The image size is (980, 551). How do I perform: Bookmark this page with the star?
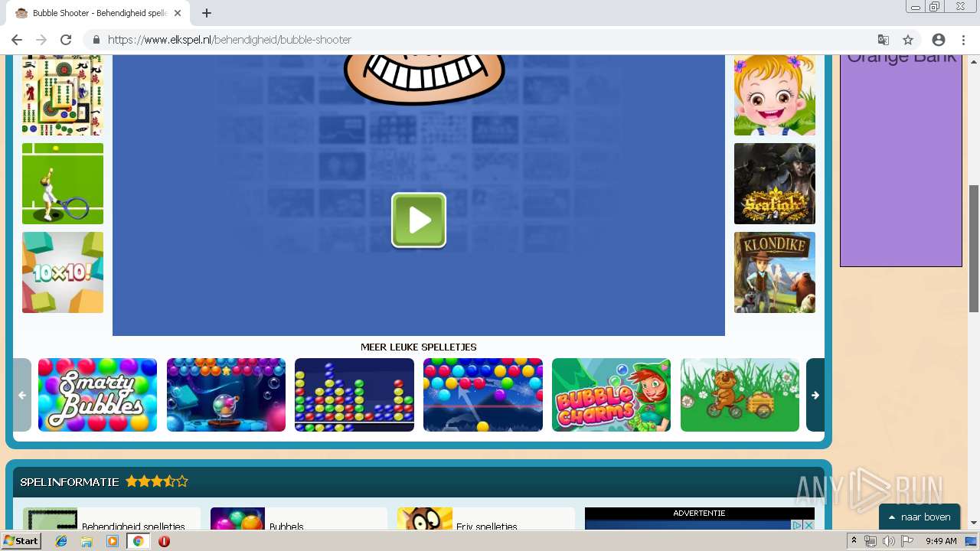click(908, 40)
